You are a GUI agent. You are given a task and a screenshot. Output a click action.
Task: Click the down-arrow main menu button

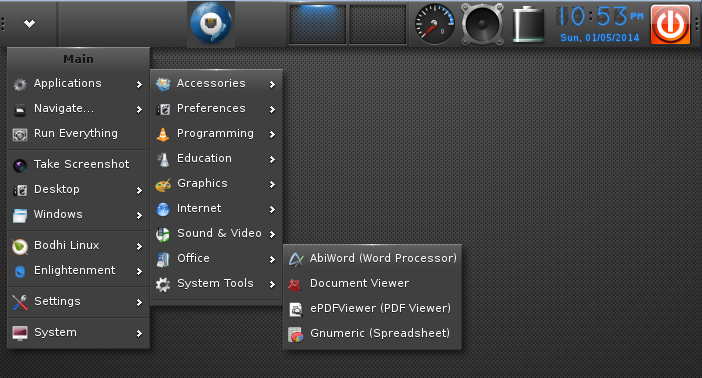(30, 23)
